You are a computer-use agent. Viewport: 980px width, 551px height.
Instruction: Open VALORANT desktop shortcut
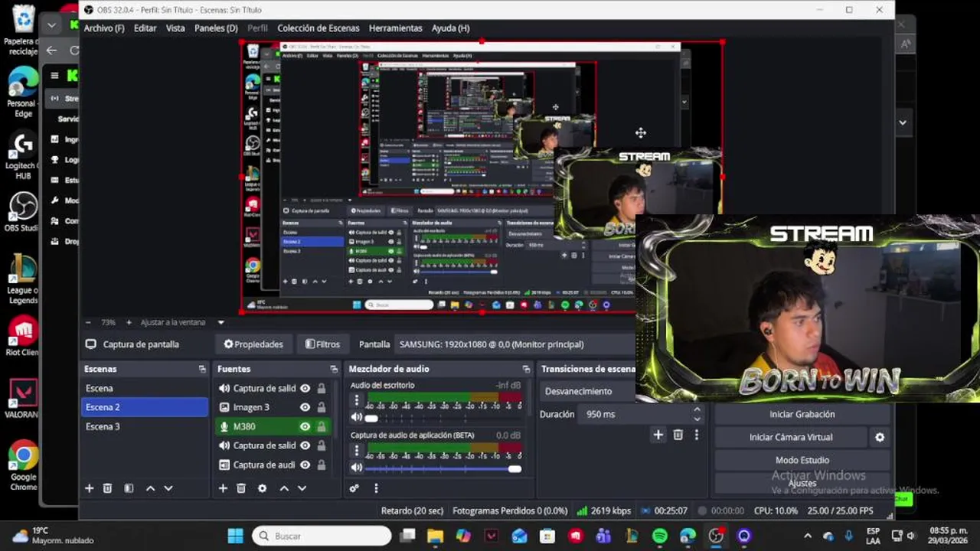pos(23,399)
